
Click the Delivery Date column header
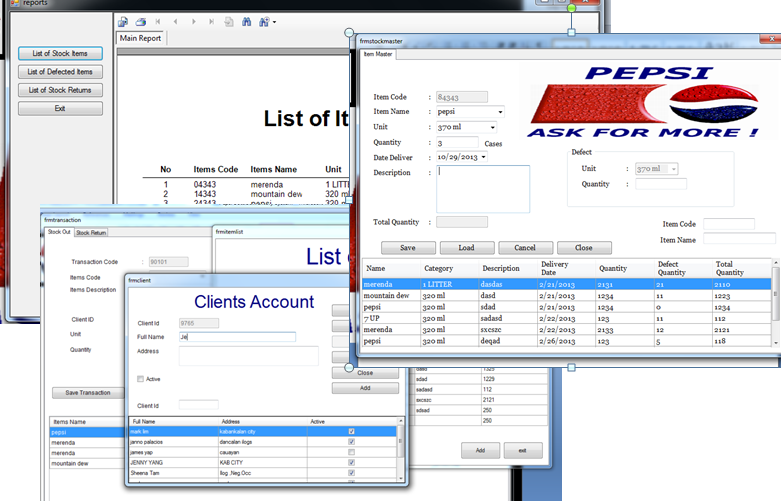point(566,268)
